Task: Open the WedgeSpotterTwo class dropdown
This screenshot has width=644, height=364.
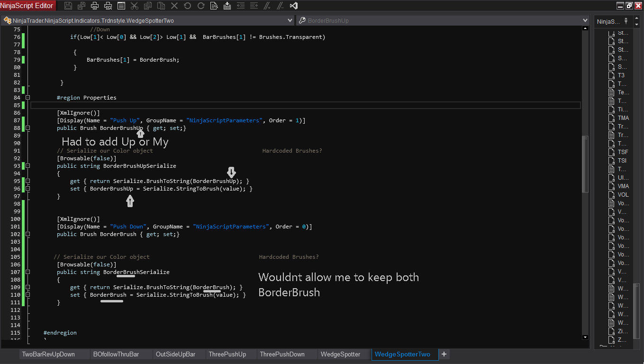Action: pyautogui.click(x=290, y=20)
